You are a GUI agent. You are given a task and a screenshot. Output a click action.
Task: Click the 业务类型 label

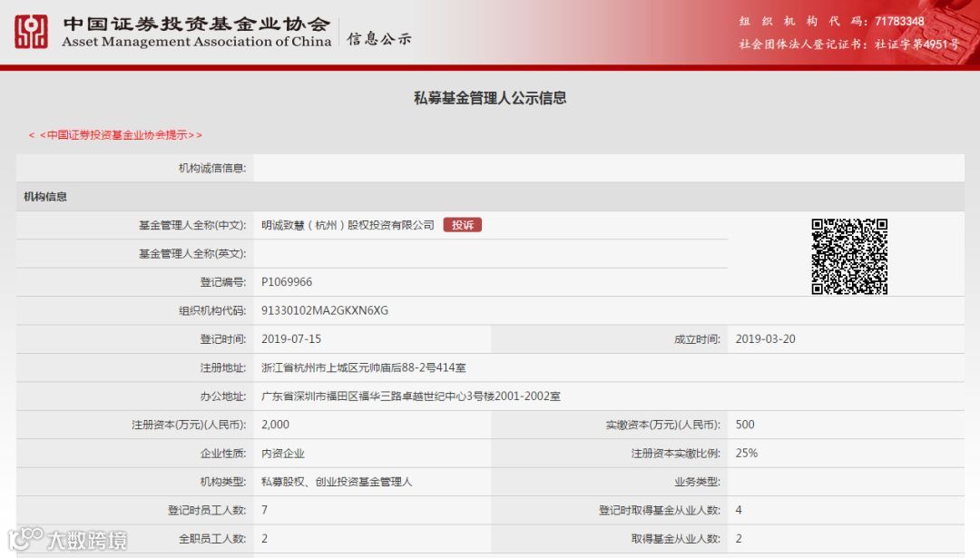tap(697, 482)
